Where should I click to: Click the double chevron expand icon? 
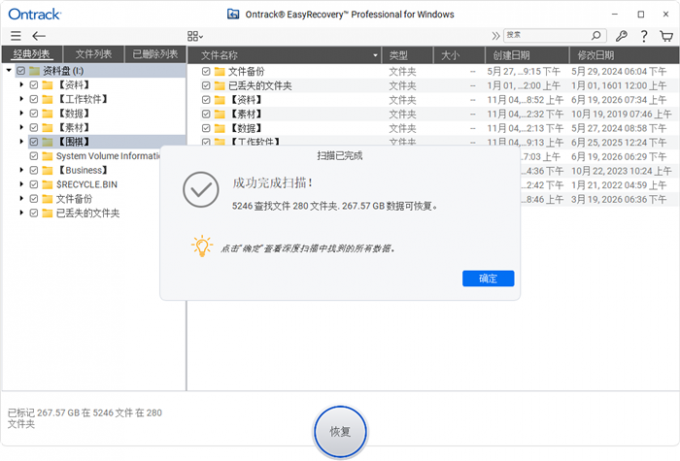tap(495, 36)
